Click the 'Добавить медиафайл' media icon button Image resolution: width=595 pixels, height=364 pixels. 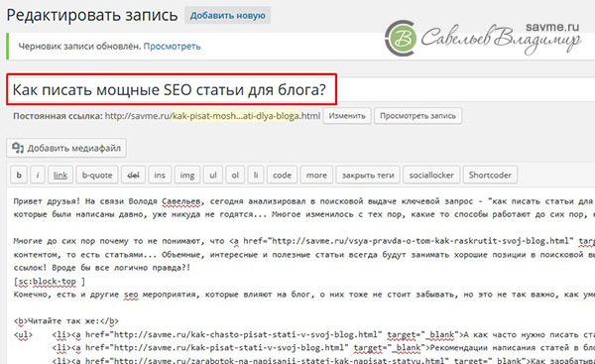[x=66, y=148]
